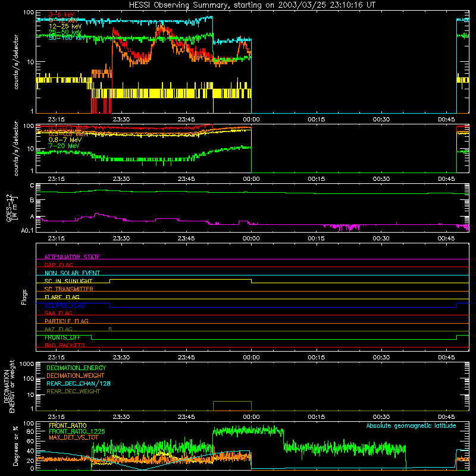Select the DECIMATION_ENERGY legend entry
This screenshot has width=476, height=476.
(76, 368)
